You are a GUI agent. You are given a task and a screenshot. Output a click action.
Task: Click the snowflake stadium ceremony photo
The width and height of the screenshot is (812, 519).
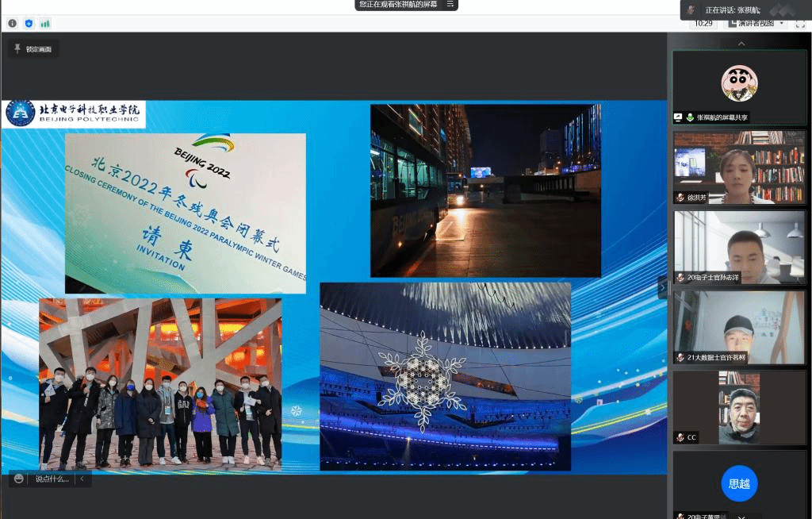(x=446, y=376)
